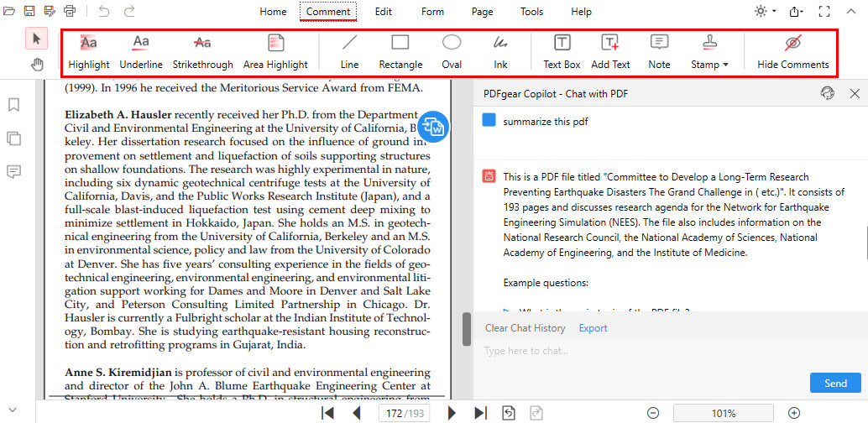Click the Export chat link

pos(593,328)
